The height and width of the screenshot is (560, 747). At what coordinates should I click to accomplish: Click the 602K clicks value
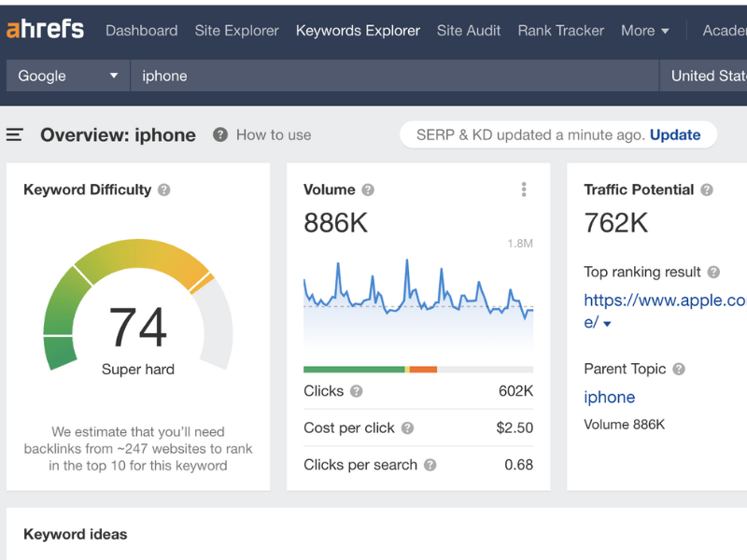[x=516, y=391]
